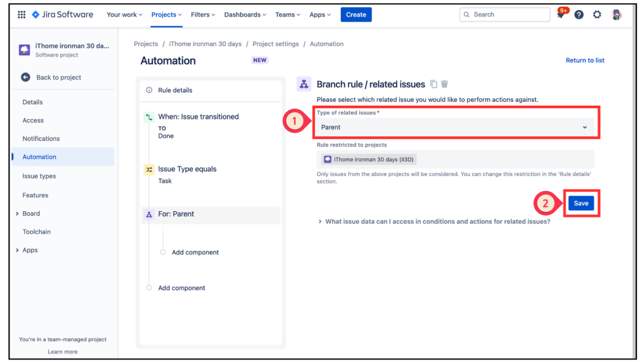Click the NEW badge beside Automation
Screen dimensions: 644x362
point(260,60)
